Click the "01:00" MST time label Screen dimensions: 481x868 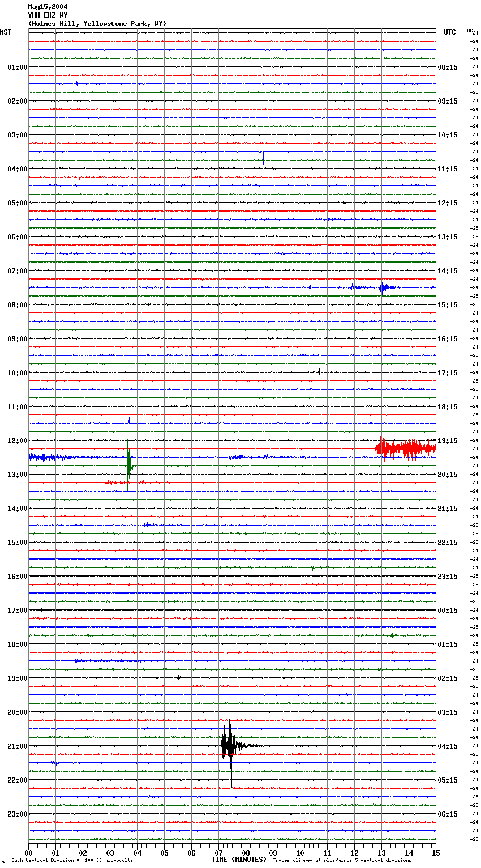point(18,67)
